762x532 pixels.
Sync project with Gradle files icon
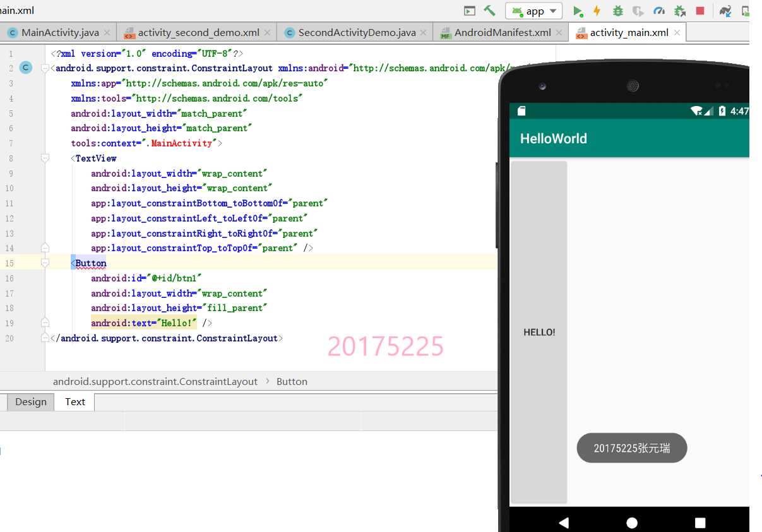point(725,11)
